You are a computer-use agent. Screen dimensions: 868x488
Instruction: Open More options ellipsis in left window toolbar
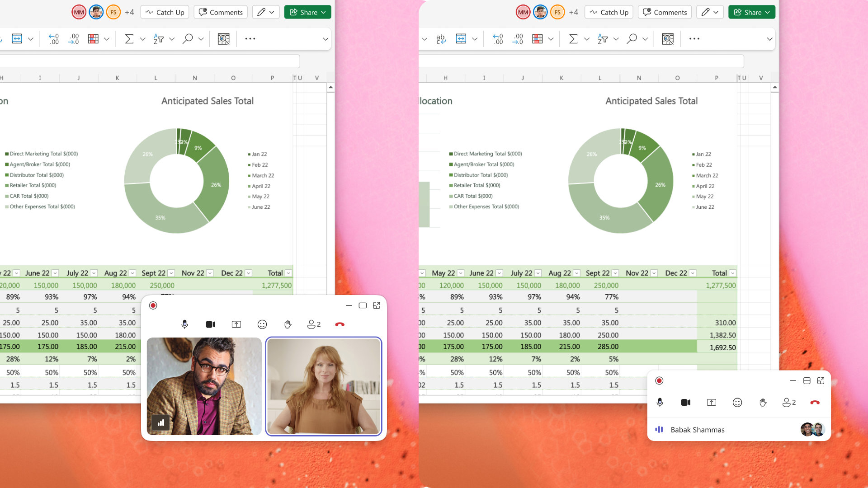coord(250,39)
